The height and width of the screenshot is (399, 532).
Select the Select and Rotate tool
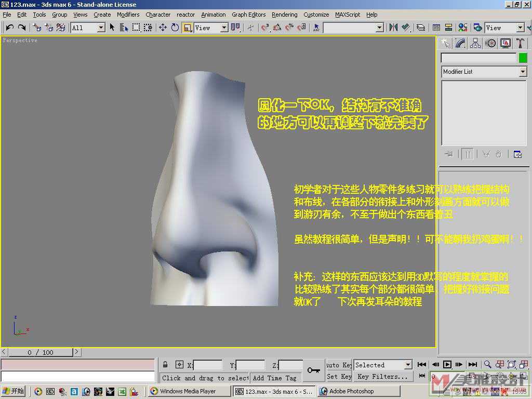(175, 28)
